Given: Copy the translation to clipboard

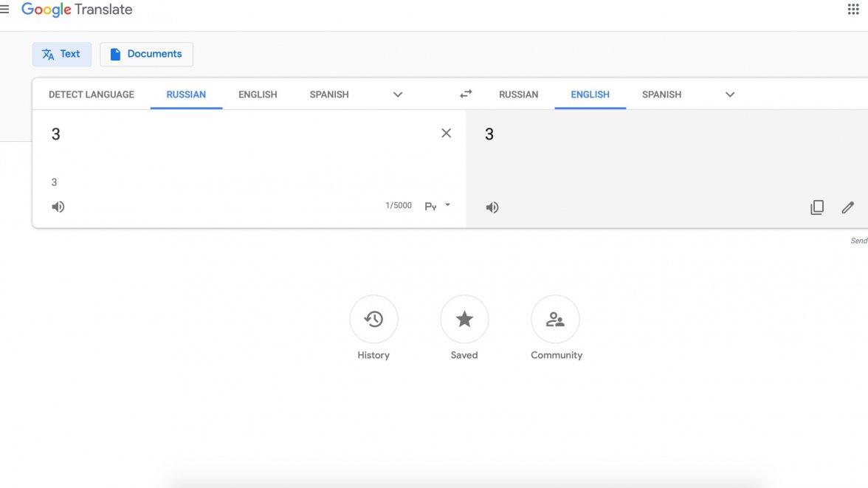Looking at the screenshot, I should 817,207.
